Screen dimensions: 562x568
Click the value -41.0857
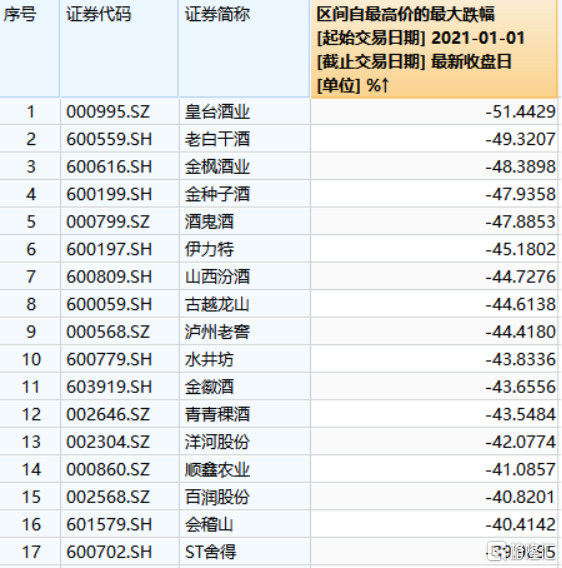[520, 469]
